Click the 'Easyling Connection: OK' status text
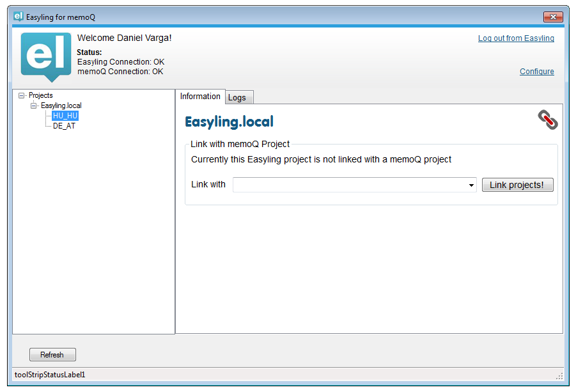576x392 pixels. click(x=121, y=62)
